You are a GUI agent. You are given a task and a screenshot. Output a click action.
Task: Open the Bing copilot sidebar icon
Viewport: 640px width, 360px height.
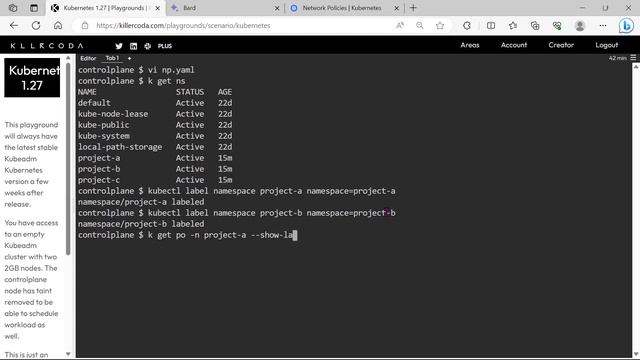click(626, 26)
